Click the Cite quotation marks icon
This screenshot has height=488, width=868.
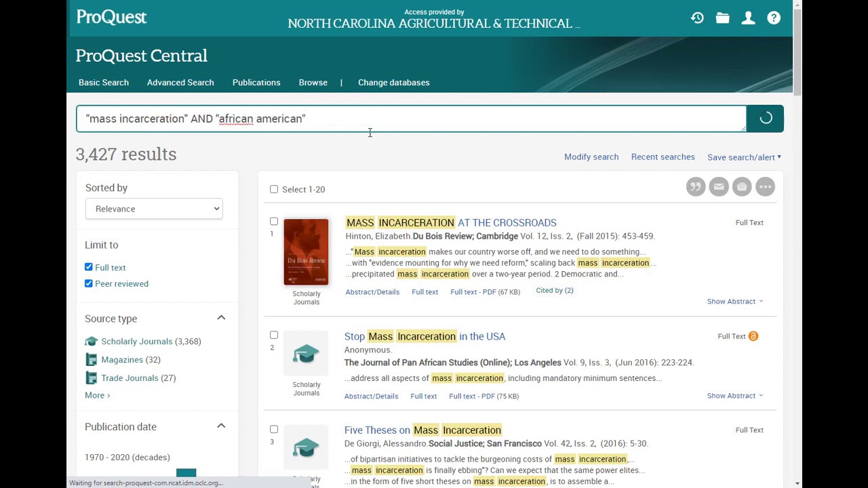point(696,187)
